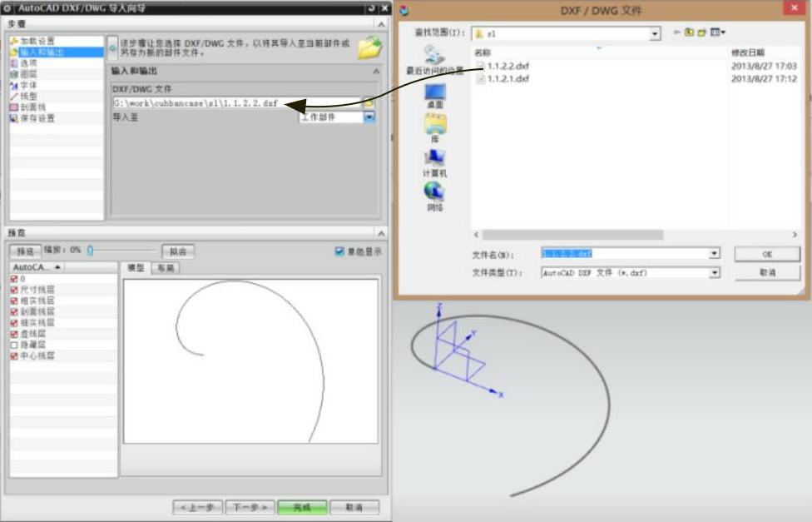
Task: Click the 文件名 input field
Action: click(625, 253)
